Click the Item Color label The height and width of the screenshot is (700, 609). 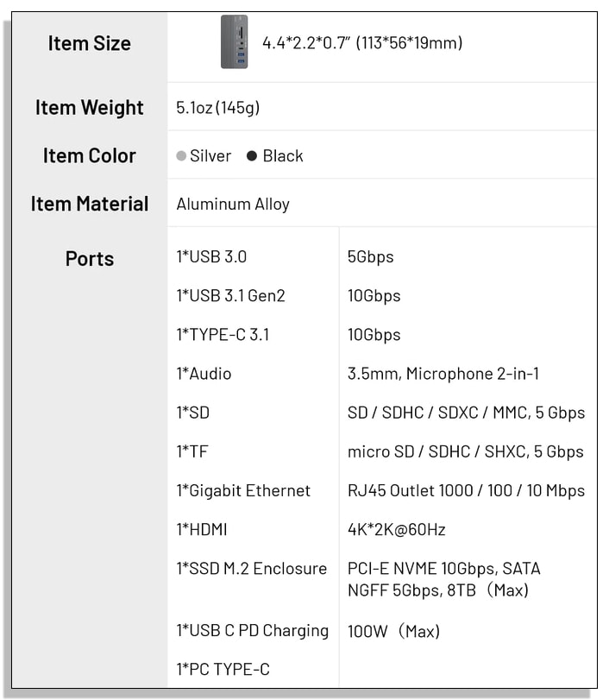90,156
